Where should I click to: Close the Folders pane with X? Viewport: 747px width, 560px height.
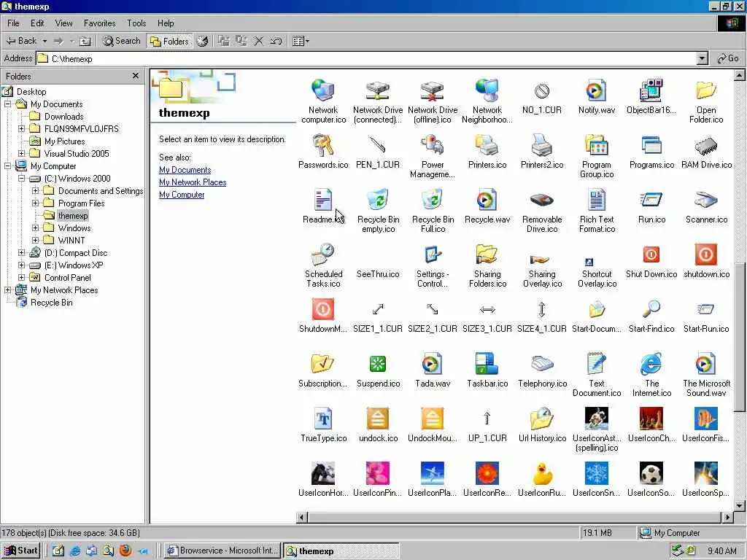136,76
